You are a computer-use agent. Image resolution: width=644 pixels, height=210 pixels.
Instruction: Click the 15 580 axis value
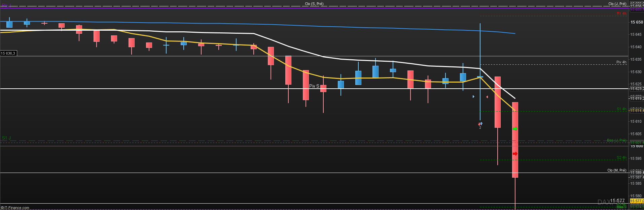pos(636,196)
